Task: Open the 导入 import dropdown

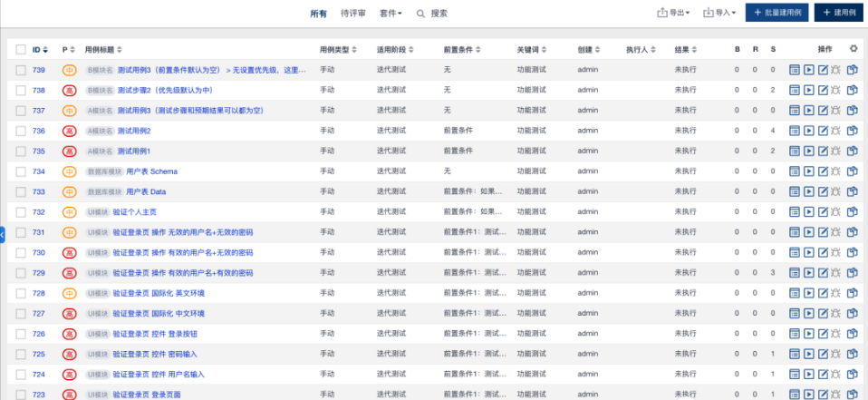Action: tap(719, 13)
